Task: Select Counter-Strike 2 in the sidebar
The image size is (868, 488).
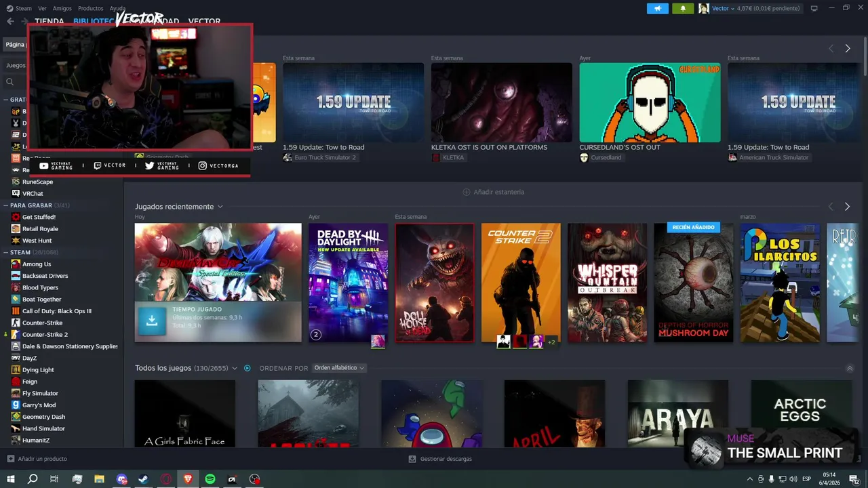Action: pos(45,335)
